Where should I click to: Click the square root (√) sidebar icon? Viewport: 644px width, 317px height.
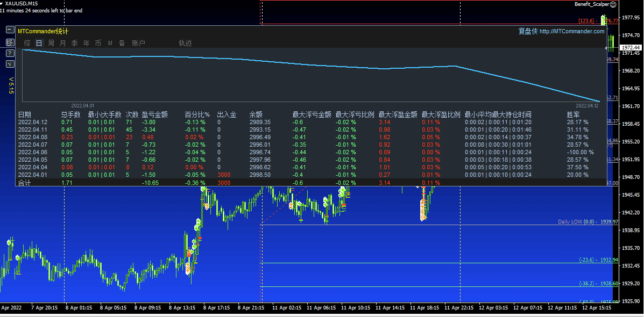(10, 63)
